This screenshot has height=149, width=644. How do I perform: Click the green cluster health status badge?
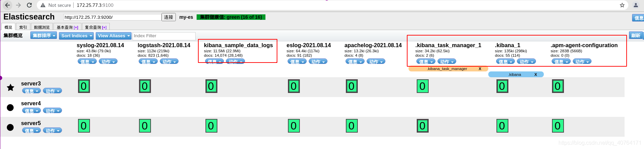click(x=231, y=17)
